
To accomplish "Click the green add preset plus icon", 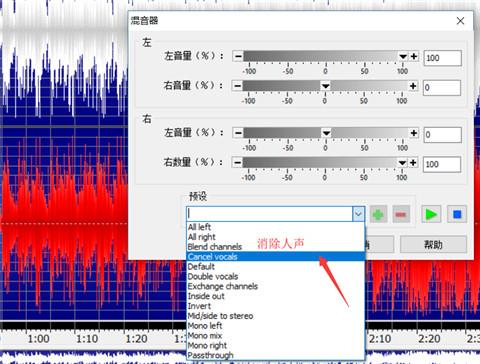I will [378, 214].
